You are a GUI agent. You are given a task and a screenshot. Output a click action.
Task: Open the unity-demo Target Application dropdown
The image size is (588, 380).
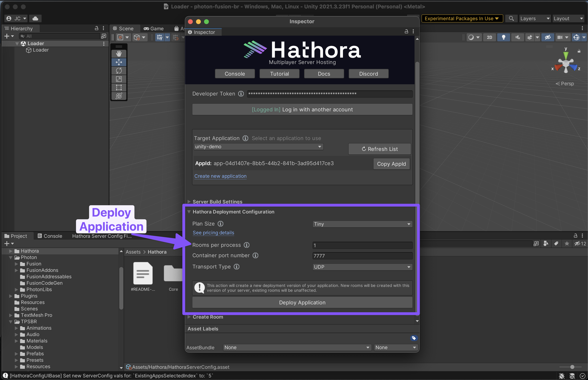[x=258, y=147]
